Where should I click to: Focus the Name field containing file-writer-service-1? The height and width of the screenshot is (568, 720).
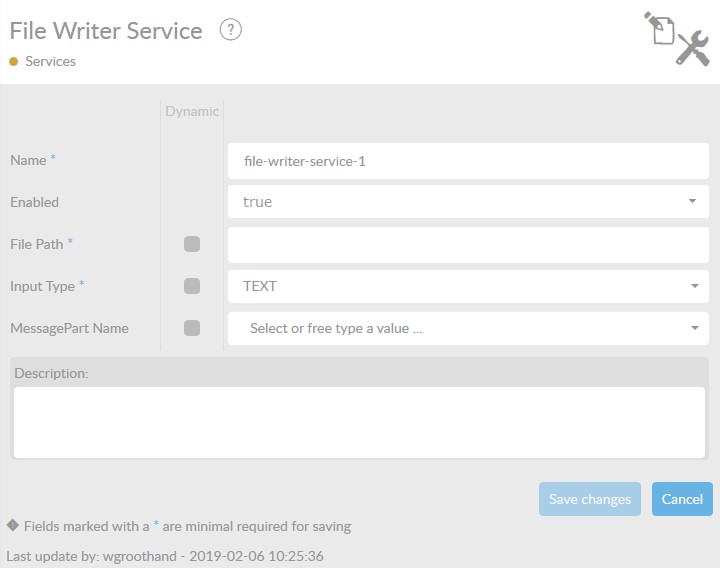click(x=468, y=160)
